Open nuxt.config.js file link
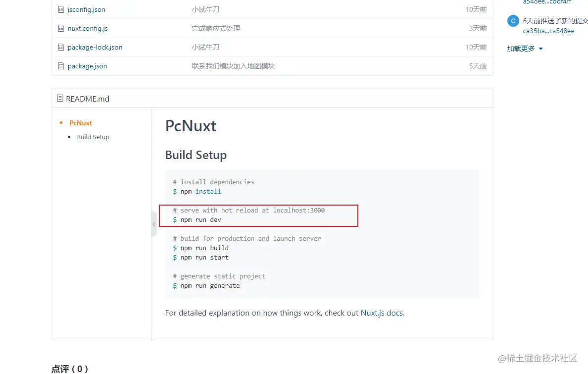This screenshot has height=374, width=588. coord(88,28)
